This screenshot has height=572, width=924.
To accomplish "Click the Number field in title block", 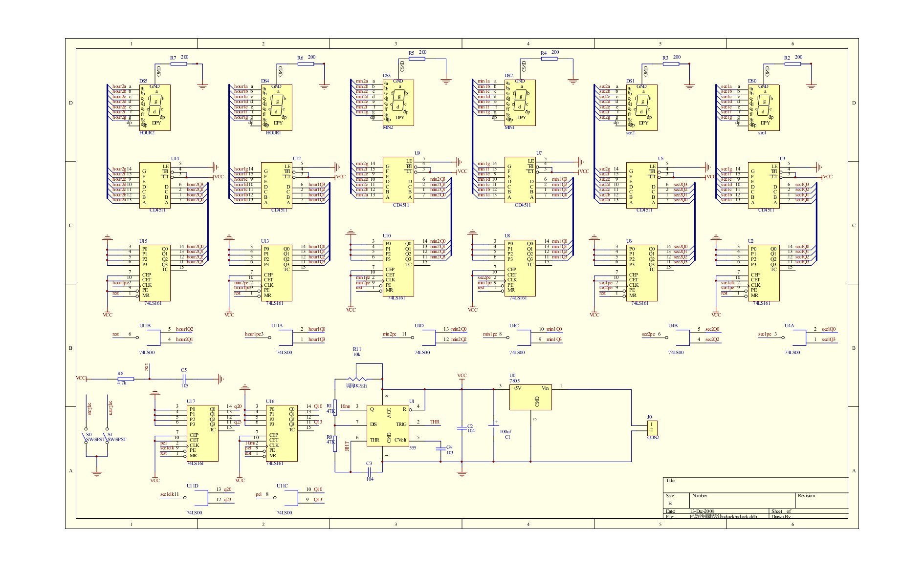I will 742,500.
